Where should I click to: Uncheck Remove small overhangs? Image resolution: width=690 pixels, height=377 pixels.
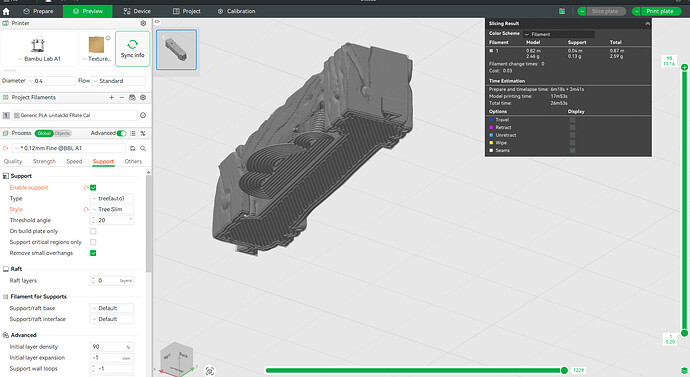tap(93, 253)
